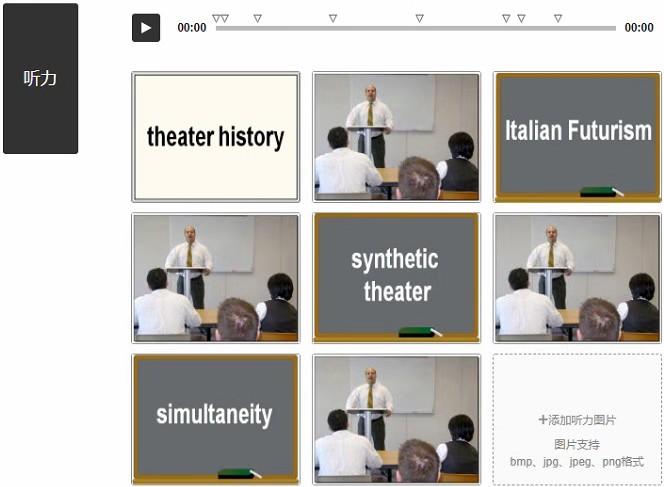Select the sixth timeline marker on the track

pyautogui.click(x=506, y=18)
